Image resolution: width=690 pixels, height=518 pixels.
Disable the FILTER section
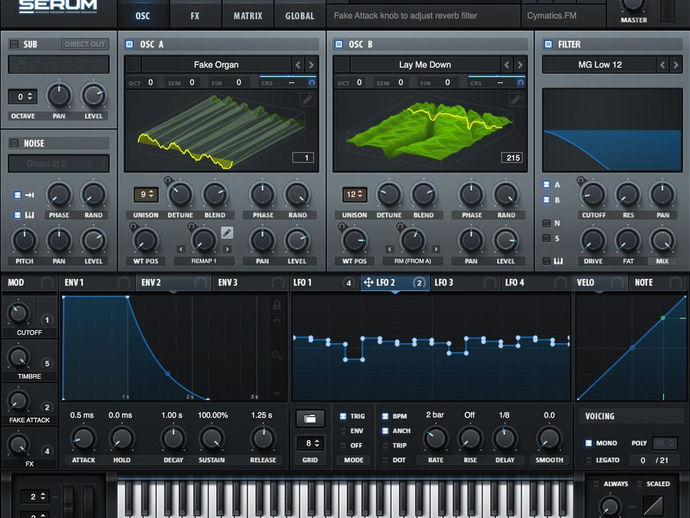point(548,44)
